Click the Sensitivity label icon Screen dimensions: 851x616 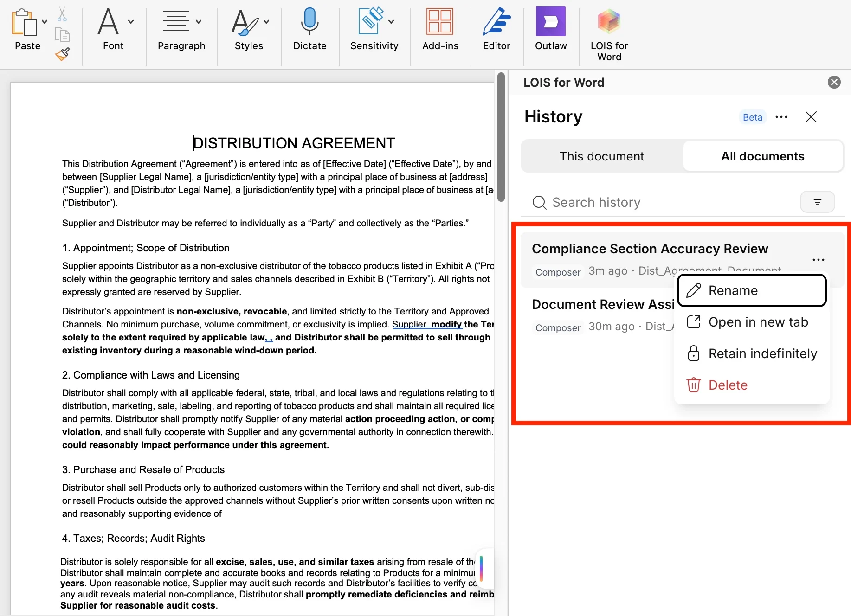370,21
